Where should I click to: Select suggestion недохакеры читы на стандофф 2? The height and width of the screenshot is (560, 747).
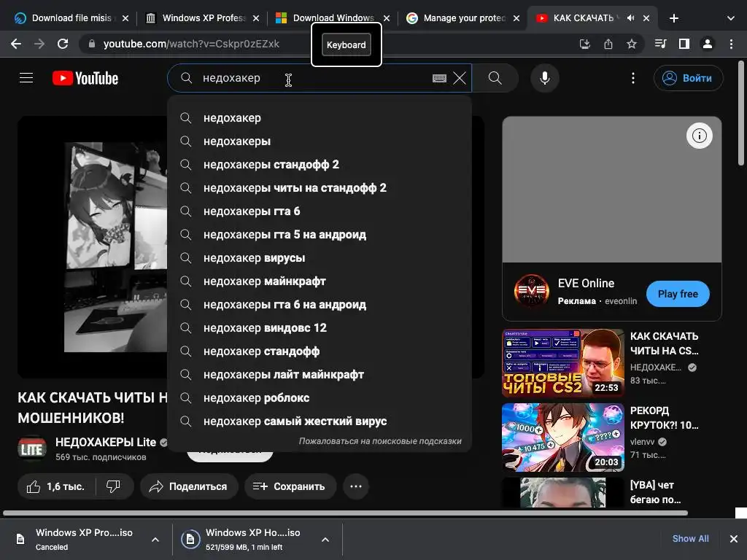pos(320,188)
